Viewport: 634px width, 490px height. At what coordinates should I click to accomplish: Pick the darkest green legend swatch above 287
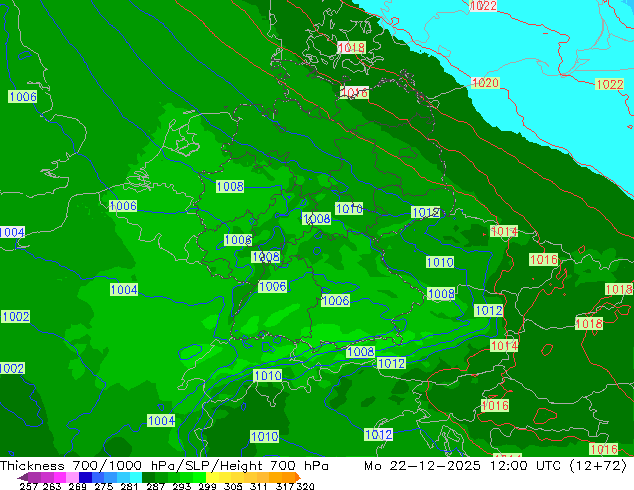[x=148, y=477]
